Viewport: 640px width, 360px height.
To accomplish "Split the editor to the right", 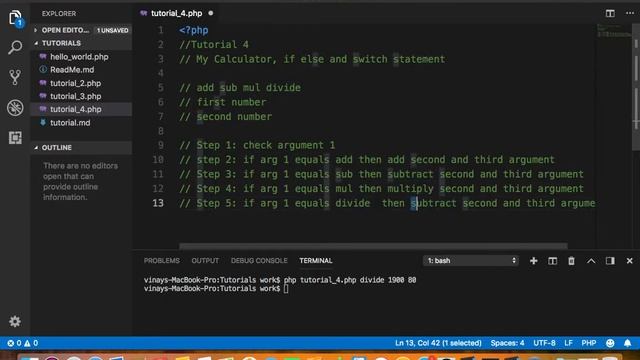I will (x=610, y=13).
